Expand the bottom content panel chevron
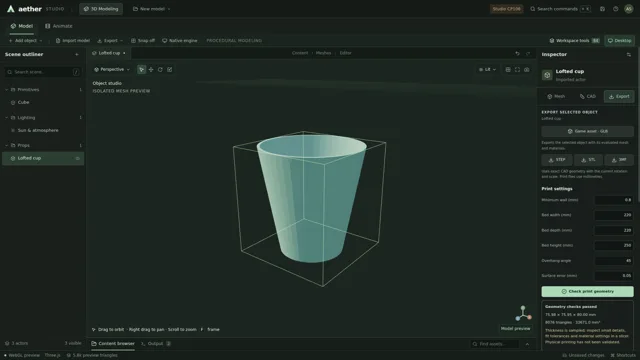 (527, 344)
